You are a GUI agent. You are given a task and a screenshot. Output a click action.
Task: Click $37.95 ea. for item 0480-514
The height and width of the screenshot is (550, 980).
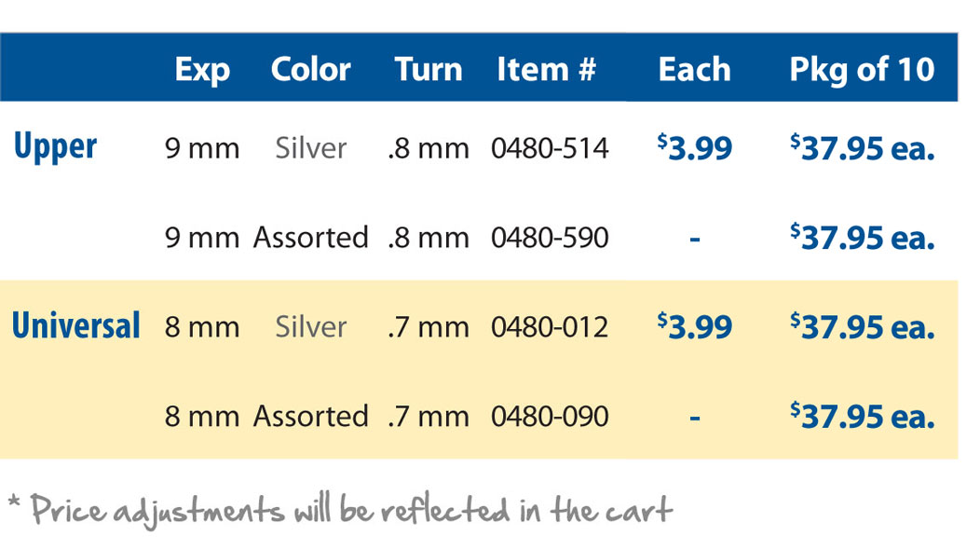[863, 147]
